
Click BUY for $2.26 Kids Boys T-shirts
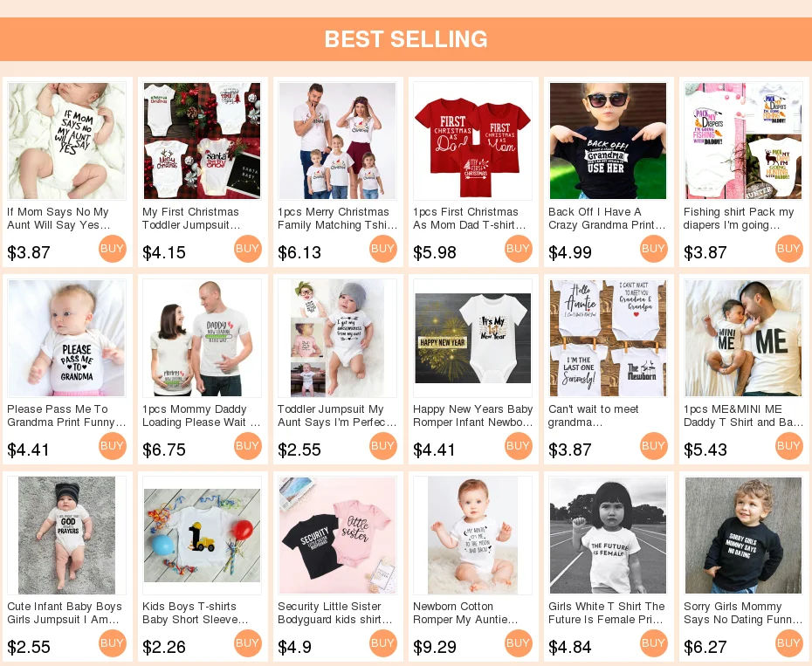click(x=248, y=643)
